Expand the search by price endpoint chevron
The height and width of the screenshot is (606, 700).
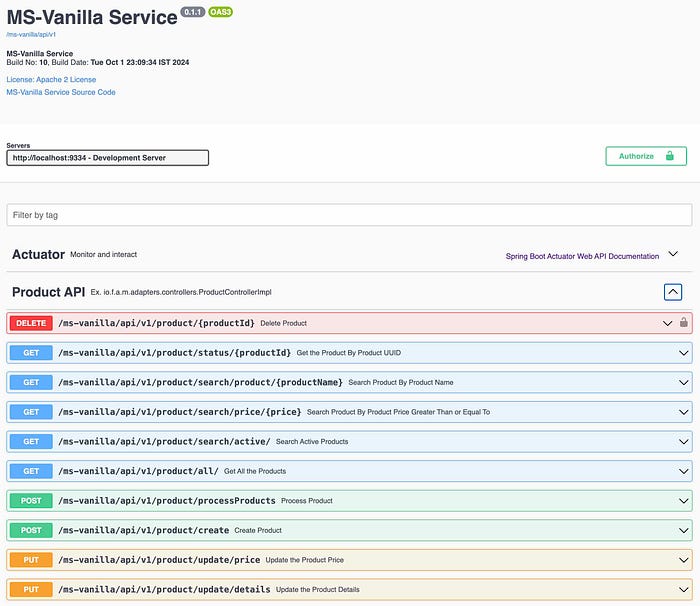(683, 412)
